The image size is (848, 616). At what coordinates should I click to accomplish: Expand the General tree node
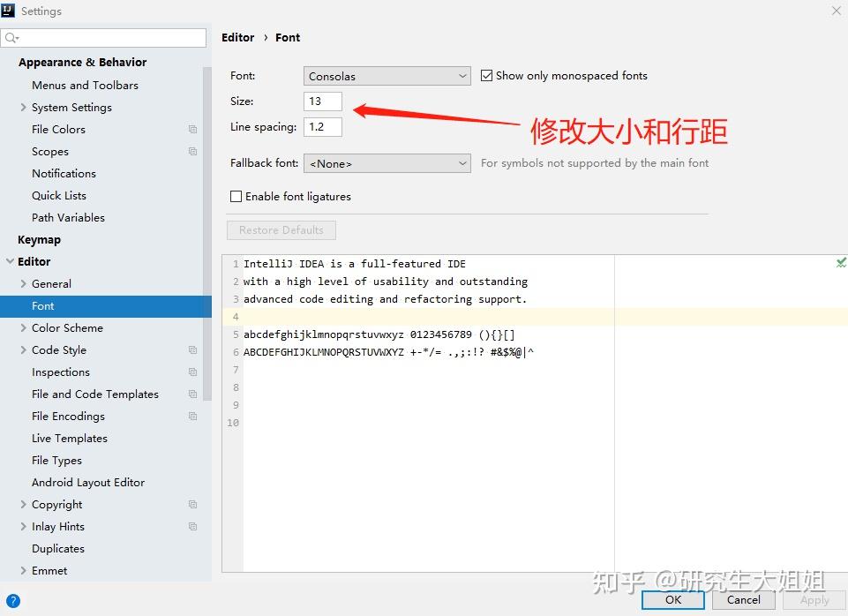[x=23, y=283]
